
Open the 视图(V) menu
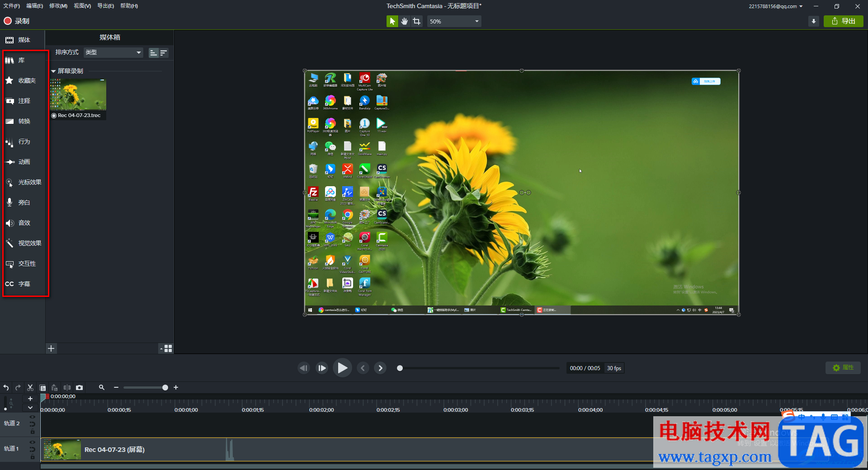click(x=82, y=6)
